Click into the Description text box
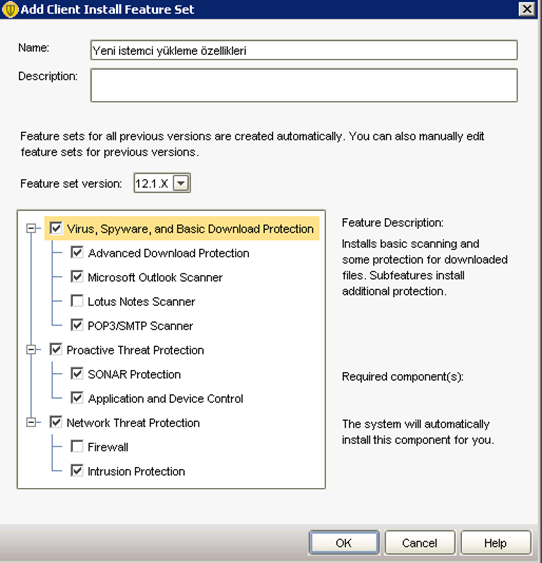542x563 pixels. point(304,85)
